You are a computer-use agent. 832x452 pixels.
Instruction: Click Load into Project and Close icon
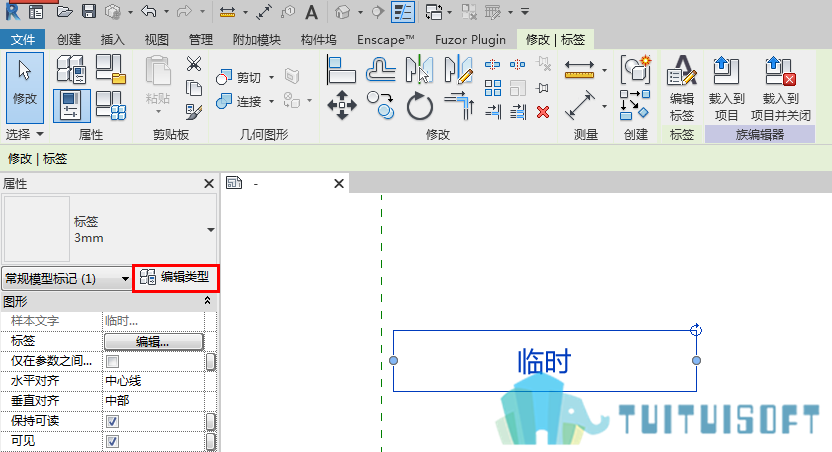click(781, 88)
